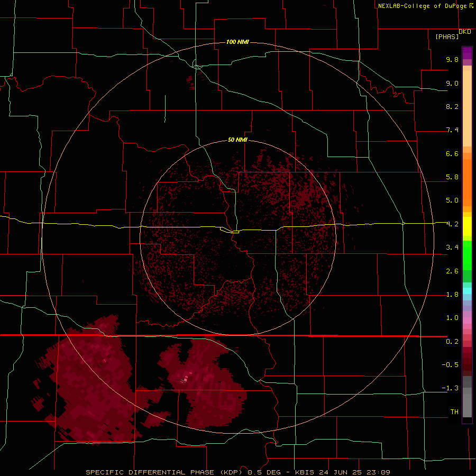The image size is (476, 476).
Task: Click the 3.4 legend value
Action: pyautogui.click(x=452, y=248)
